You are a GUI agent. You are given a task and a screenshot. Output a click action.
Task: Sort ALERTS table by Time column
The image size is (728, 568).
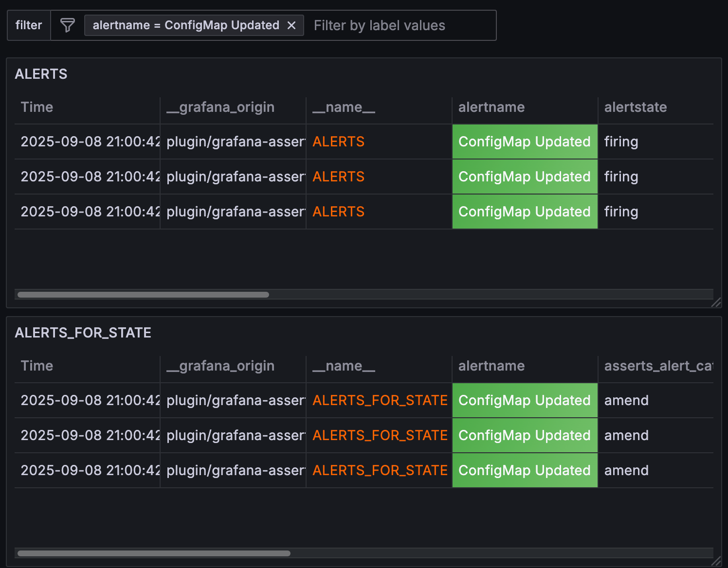point(37,107)
